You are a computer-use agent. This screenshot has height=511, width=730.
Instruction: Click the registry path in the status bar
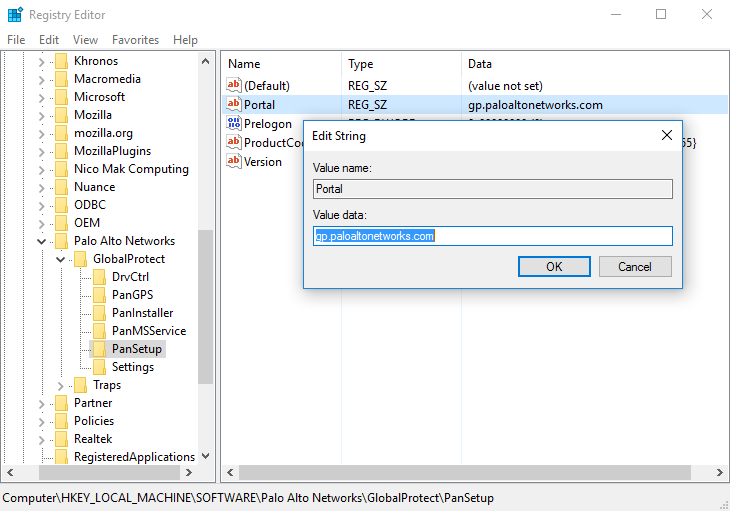tap(248, 498)
